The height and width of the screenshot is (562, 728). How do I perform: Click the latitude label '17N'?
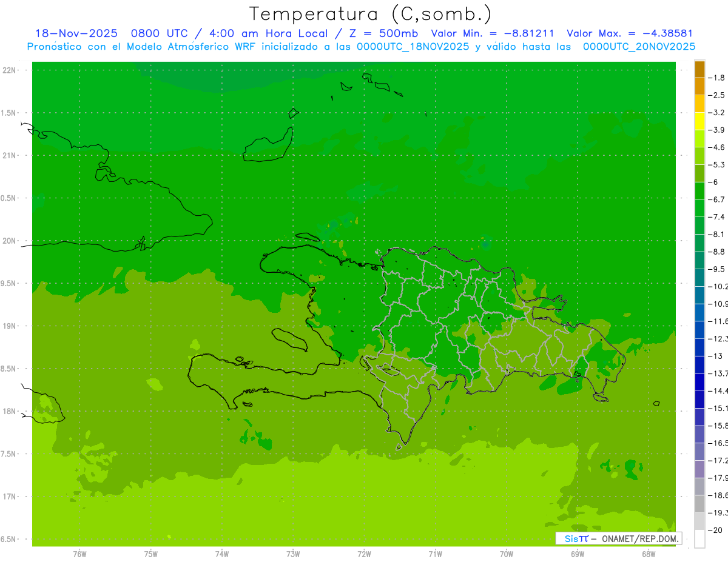[10, 497]
